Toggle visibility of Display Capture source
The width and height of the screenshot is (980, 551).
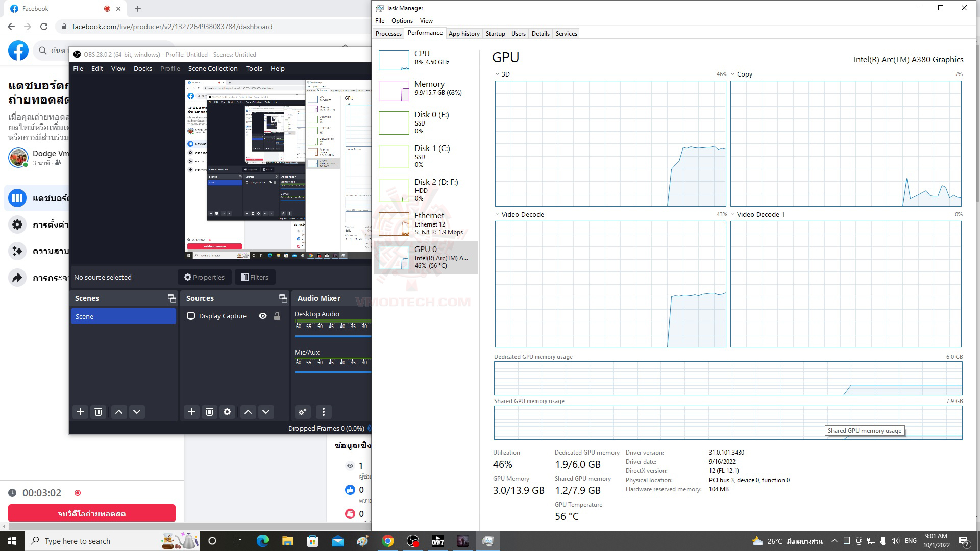click(262, 316)
